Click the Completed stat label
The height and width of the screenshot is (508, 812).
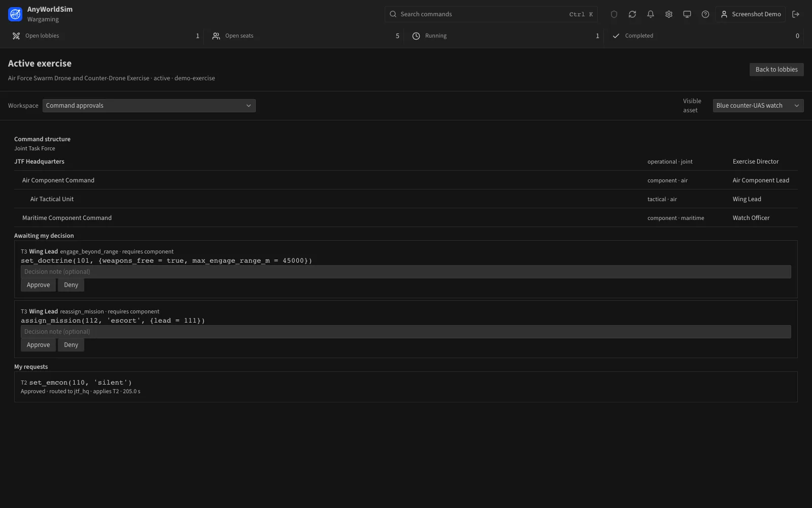point(639,36)
